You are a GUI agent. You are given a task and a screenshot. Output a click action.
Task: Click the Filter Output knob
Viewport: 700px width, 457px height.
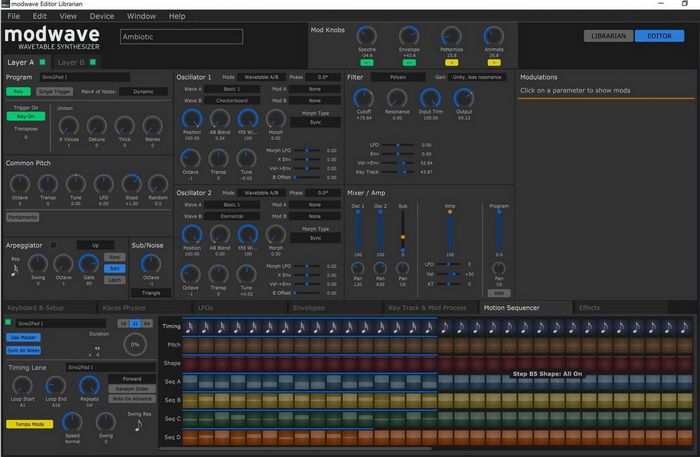[464, 98]
